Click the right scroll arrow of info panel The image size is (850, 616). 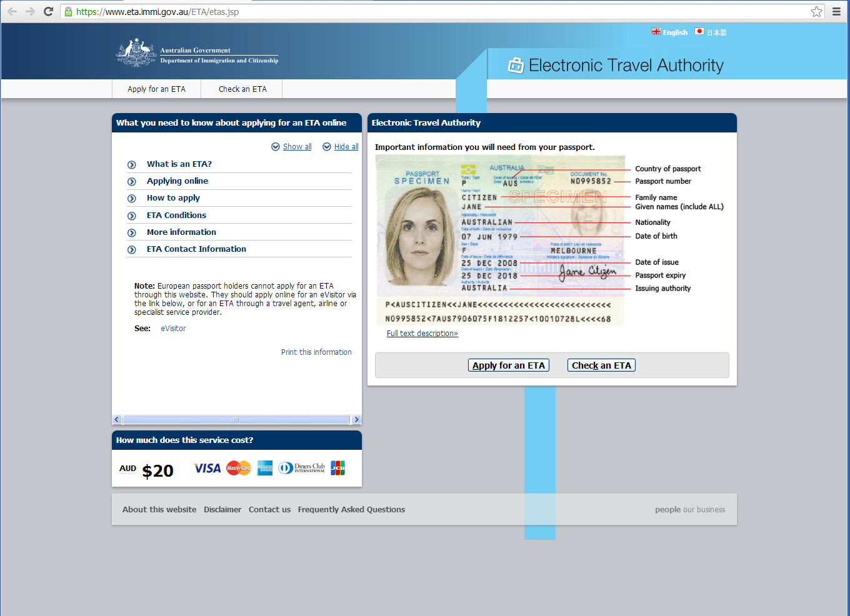[356, 420]
